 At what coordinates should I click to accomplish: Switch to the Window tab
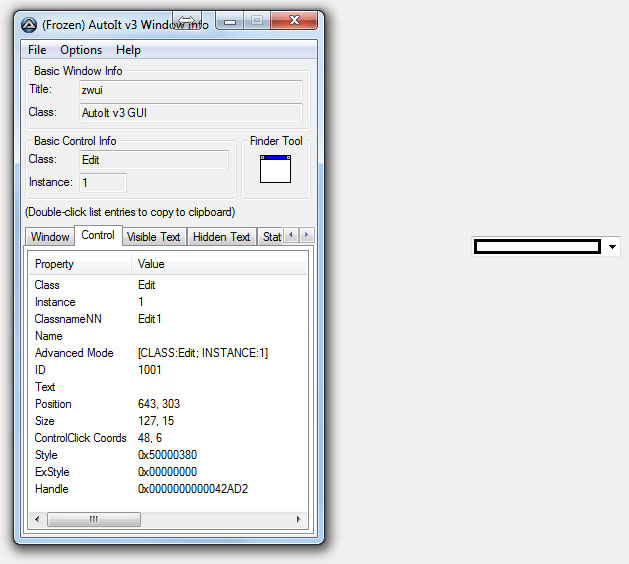pyautogui.click(x=50, y=237)
